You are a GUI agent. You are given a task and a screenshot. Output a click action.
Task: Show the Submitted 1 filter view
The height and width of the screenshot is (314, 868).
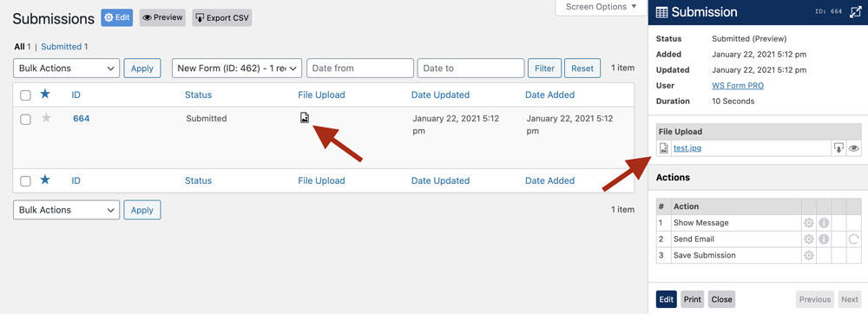coord(64,47)
